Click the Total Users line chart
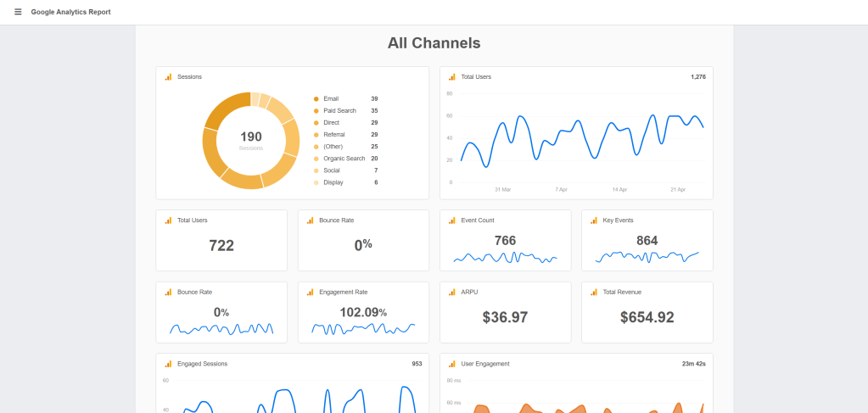Screen dimensions: 868x413 pyautogui.click(x=581, y=136)
